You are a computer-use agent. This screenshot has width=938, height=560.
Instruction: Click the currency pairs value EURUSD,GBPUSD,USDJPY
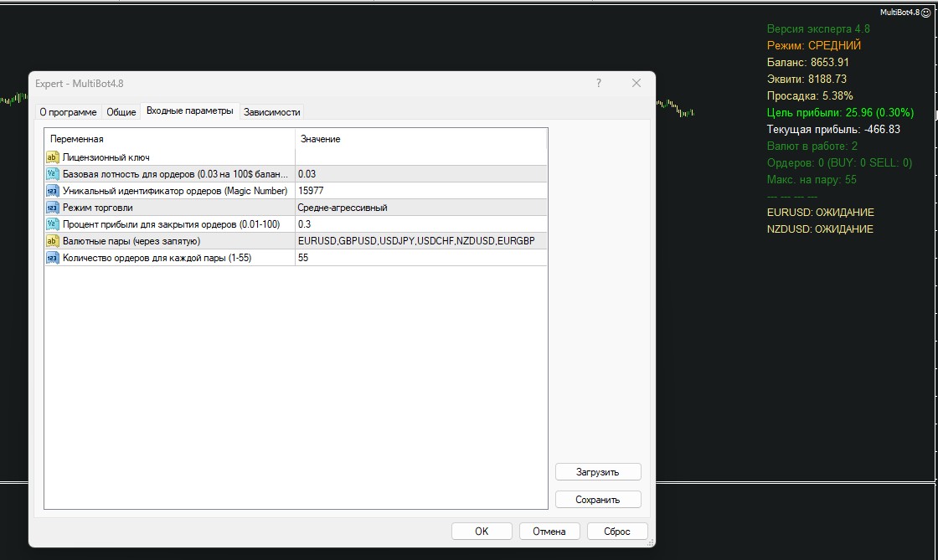421,241
